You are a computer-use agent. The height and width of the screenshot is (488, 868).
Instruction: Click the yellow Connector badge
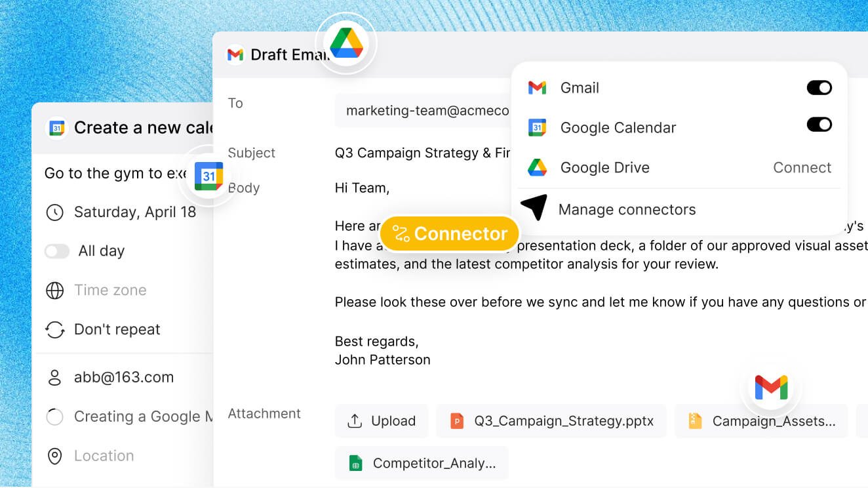tap(450, 234)
